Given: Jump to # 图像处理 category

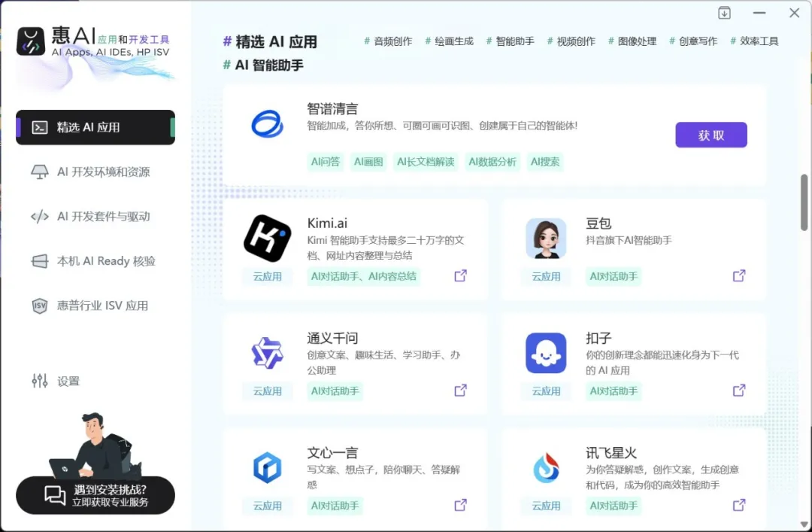Looking at the screenshot, I should [632, 41].
